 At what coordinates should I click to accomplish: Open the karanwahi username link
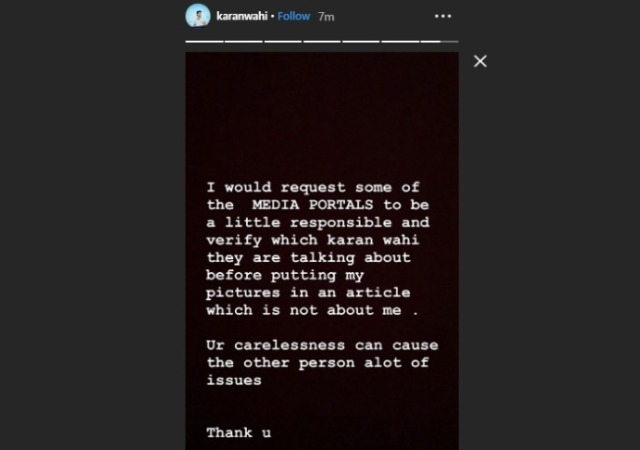(242, 16)
